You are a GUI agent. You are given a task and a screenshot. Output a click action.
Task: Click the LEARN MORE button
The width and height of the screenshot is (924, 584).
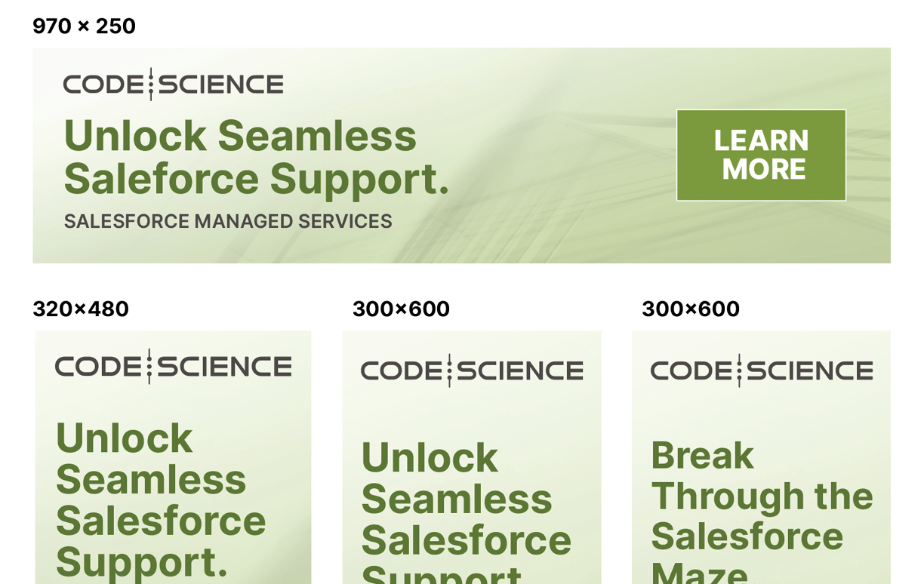(x=761, y=155)
